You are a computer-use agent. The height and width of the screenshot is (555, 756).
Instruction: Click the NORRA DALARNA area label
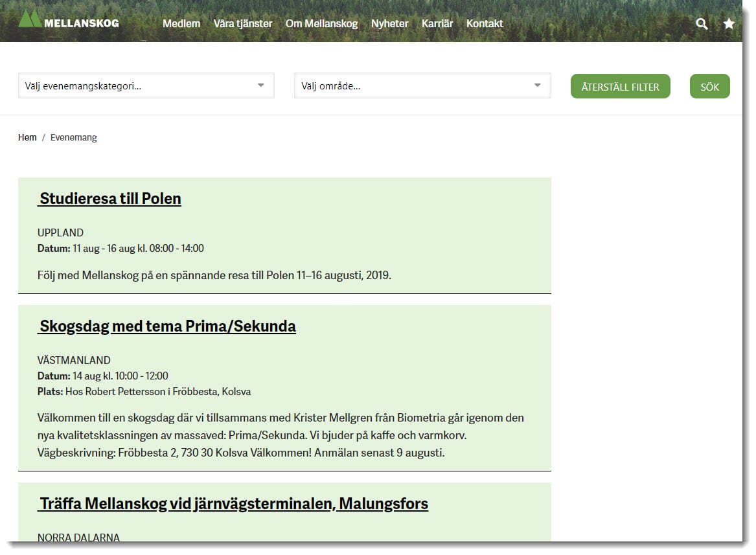point(78,537)
